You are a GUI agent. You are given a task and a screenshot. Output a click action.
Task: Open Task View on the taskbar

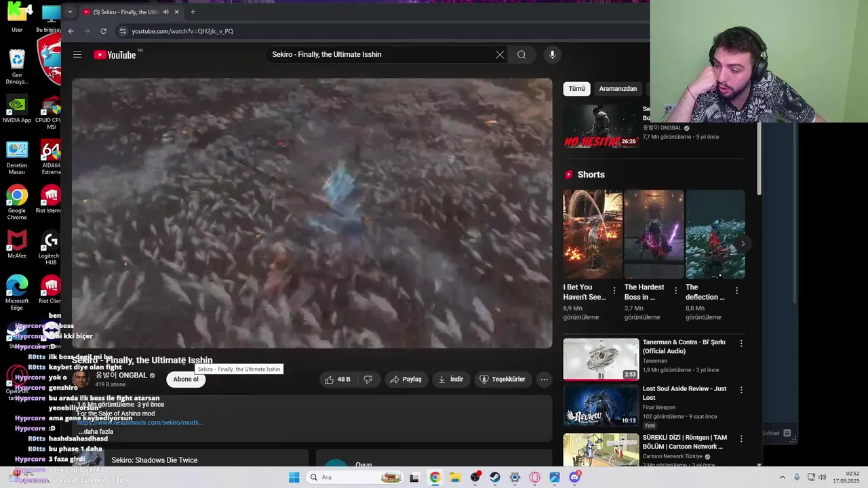pos(414,477)
